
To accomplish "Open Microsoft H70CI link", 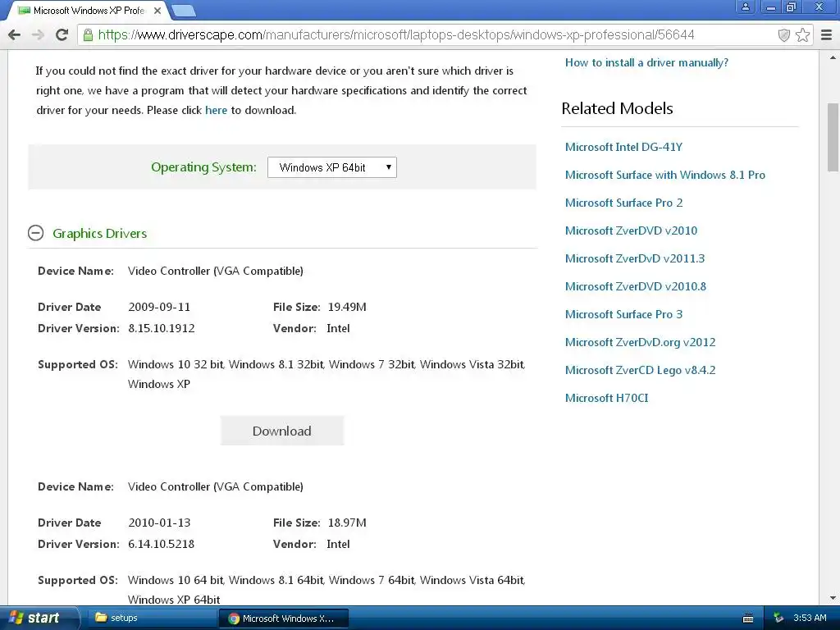I will point(606,398).
